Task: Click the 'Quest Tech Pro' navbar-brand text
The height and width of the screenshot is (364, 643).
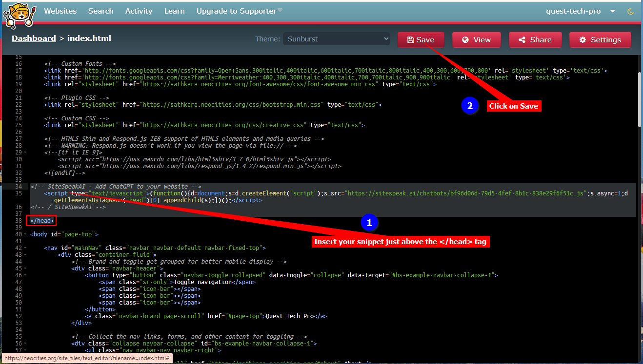Action: tap(289, 316)
